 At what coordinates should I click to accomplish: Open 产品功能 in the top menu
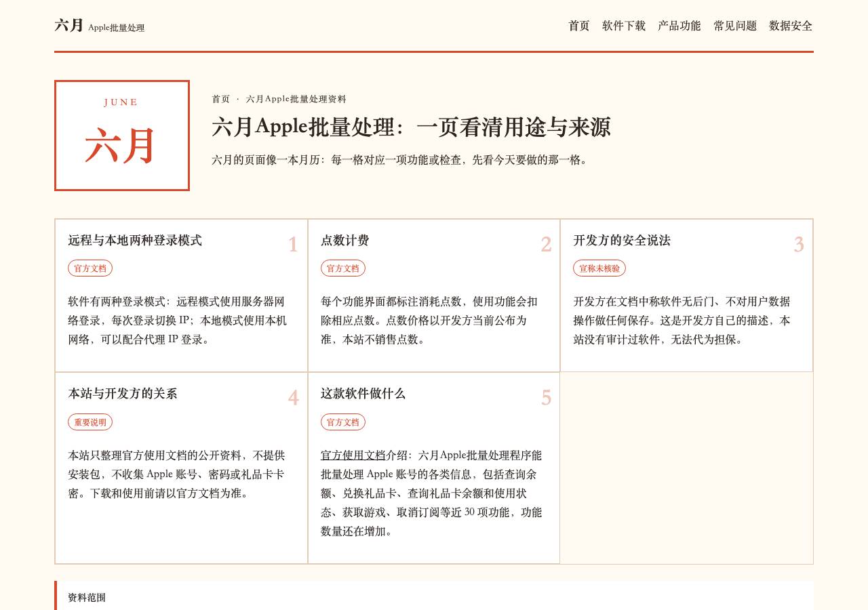[679, 26]
